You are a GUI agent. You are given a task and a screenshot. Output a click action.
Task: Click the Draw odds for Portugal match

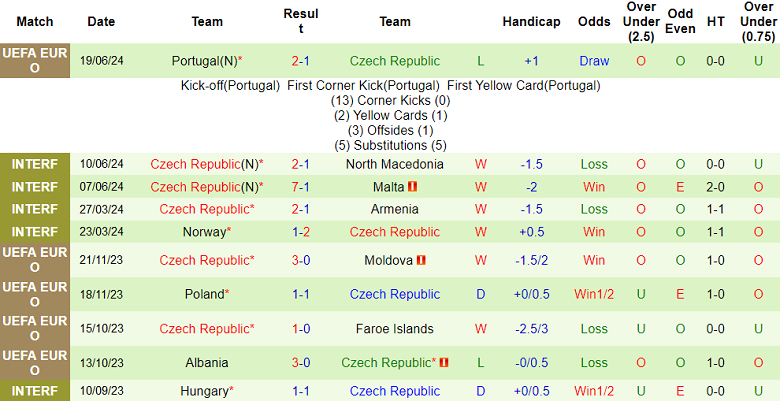tap(594, 60)
